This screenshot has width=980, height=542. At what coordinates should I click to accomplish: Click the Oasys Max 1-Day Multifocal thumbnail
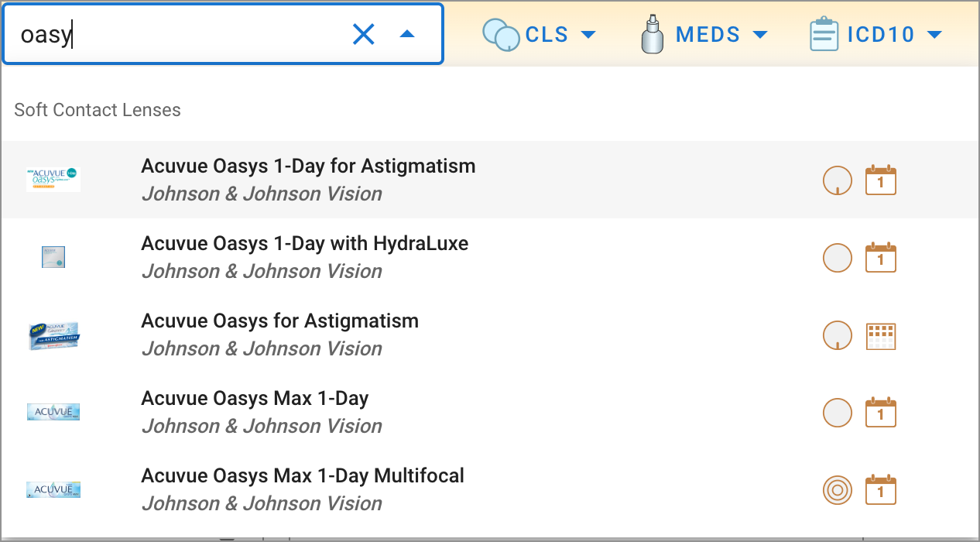point(53,489)
